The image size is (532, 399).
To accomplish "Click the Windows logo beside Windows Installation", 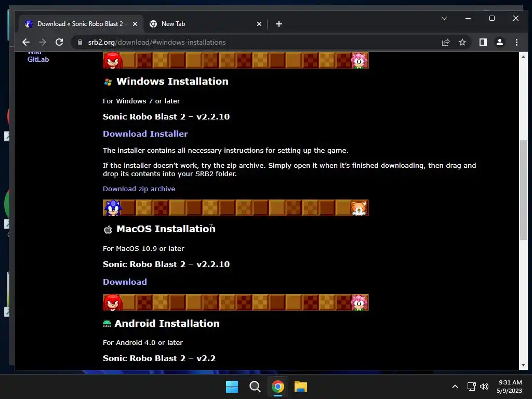I will (108, 82).
